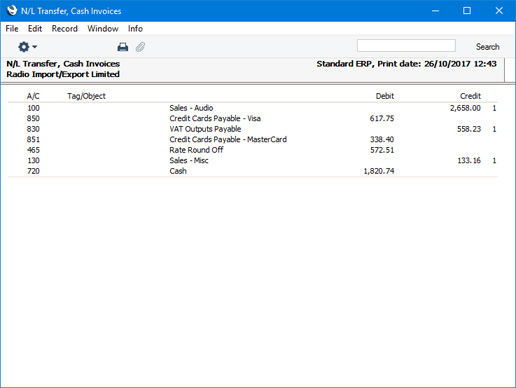516x388 pixels.
Task: Select account number 130
Action: click(x=33, y=160)
